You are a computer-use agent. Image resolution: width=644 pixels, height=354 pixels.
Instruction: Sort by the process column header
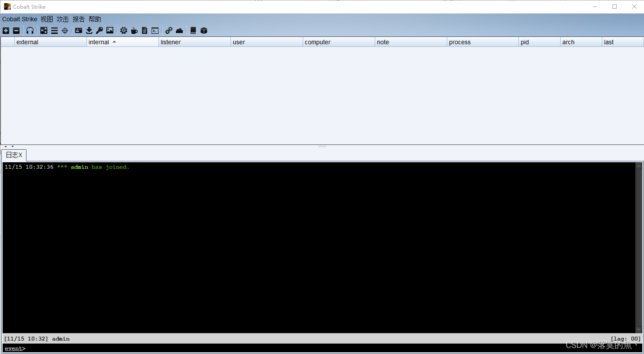tap(483, 42)
